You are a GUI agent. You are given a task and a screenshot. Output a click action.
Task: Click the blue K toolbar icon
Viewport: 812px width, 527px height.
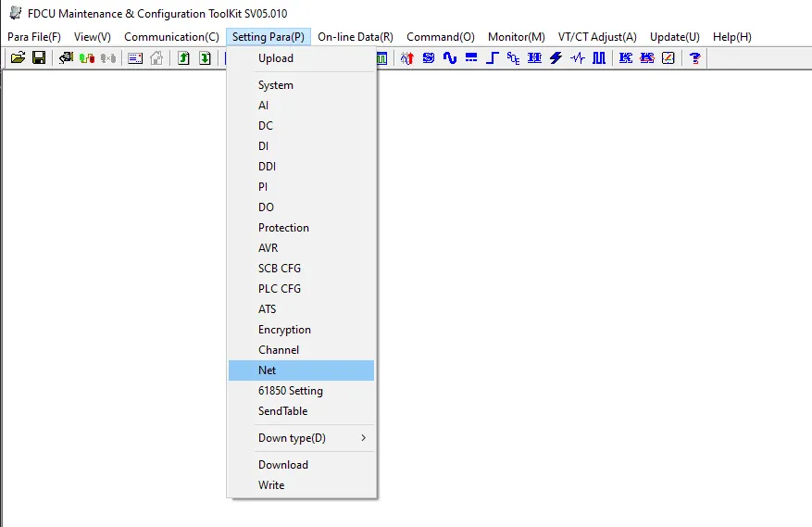pyautogui.click(x=626, y=57)
